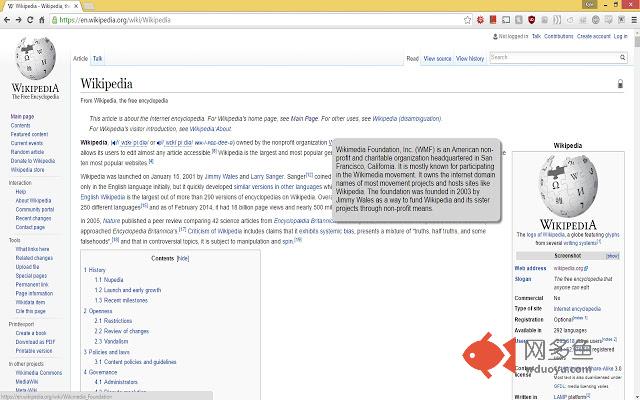Jump to 1.1 Nupedia section
Viewport: 640px width, 400px height.
pos(109,280)
